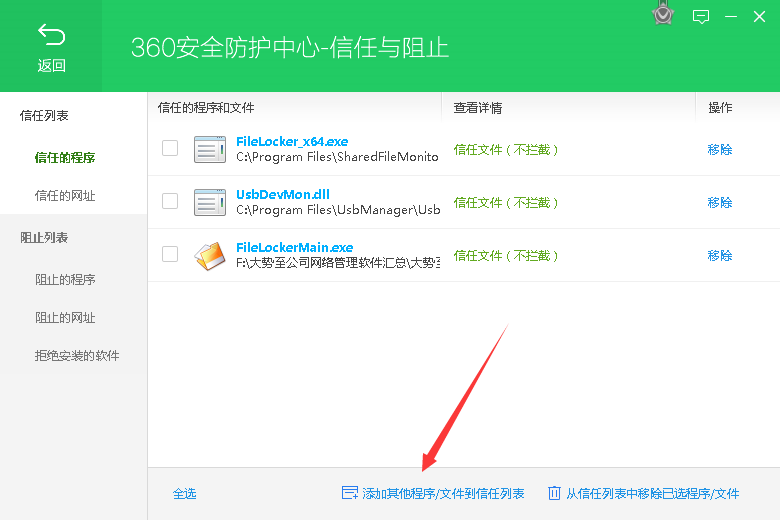Check the UsbDevMon.dll row checkbox
Viewport: 780px width, 520px height.
pos(170,201)
